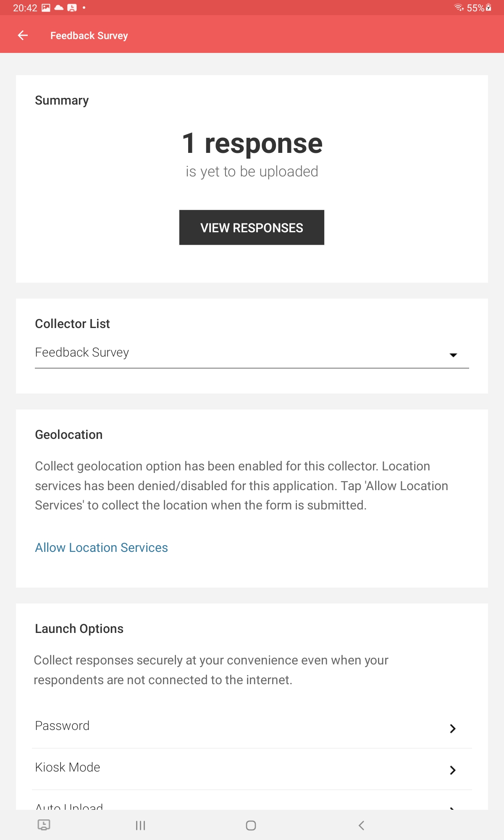Tap the system back navigation chevron
The height and width of the screenshot is (840, 504).
pyautogui.click(x=361, y=825)
